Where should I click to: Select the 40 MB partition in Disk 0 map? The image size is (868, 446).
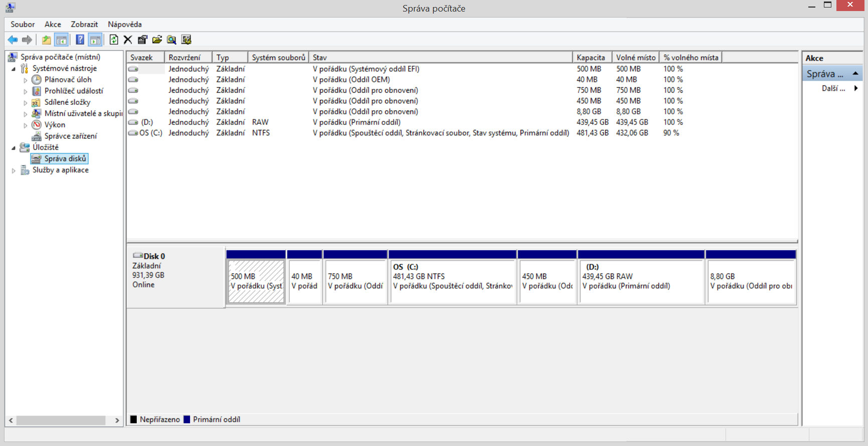tap(304, 281)
